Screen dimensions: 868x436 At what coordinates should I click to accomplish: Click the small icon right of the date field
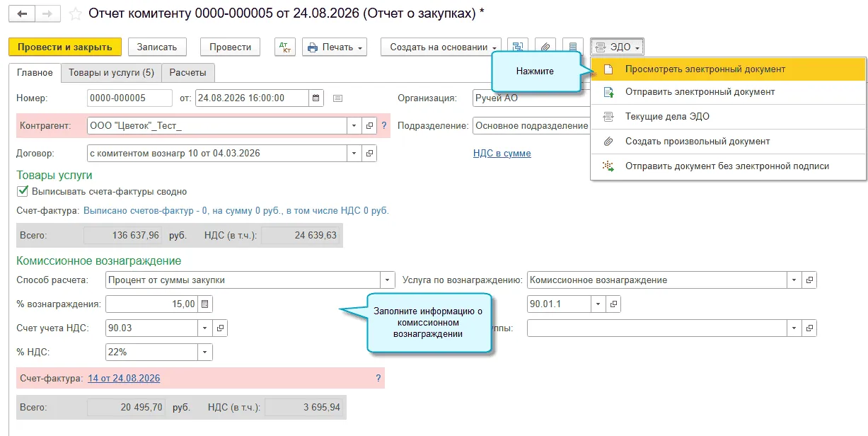tap(337, 98)
